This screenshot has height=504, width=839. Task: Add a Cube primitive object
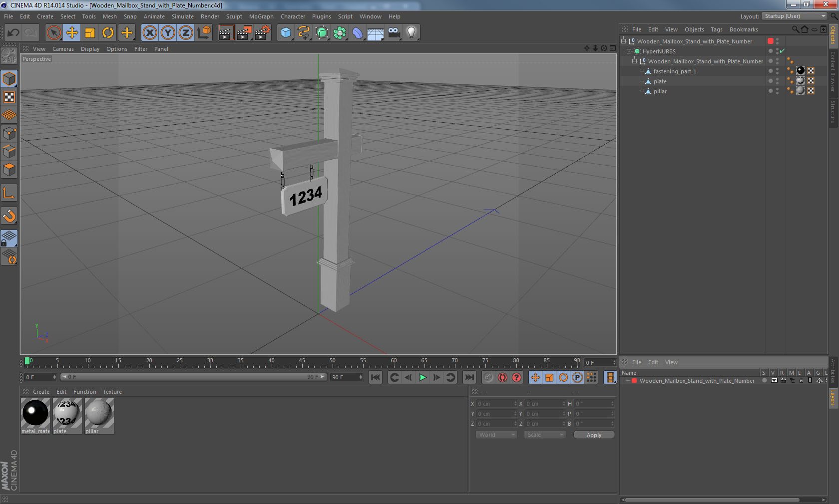pos(286,33)
